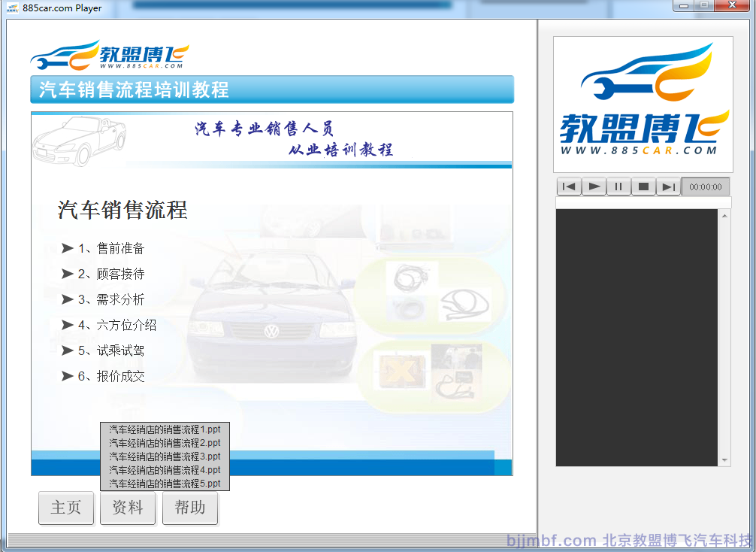Open 汽车经销店的销售流程1.ppt from the popup list
The image size is (756, 552).
pos(165,429)
